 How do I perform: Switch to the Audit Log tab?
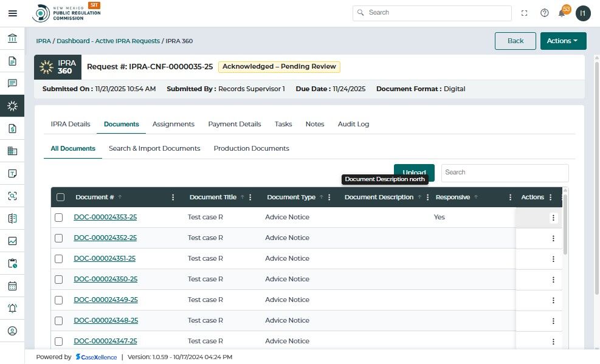(353, 124)
